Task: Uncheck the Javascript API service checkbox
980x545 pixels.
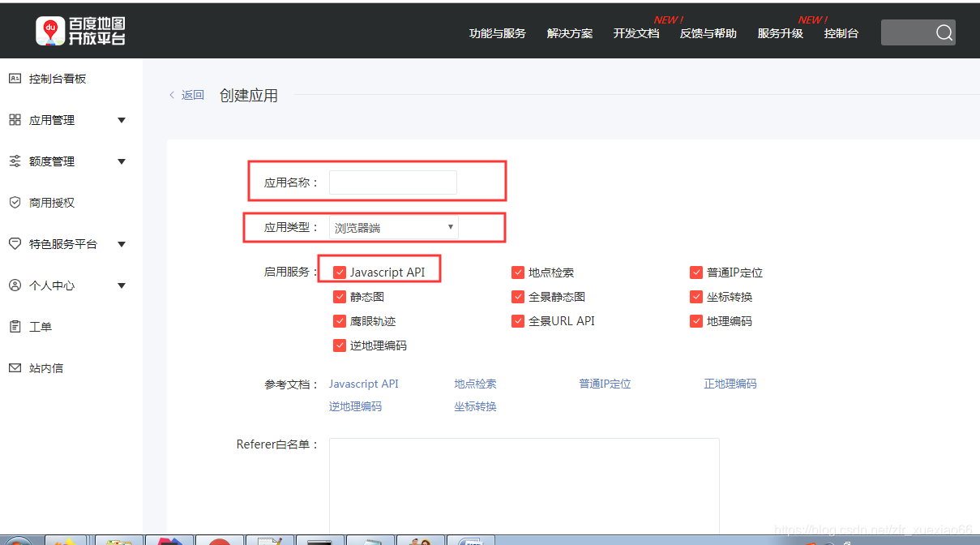Action: coord(340,272)
